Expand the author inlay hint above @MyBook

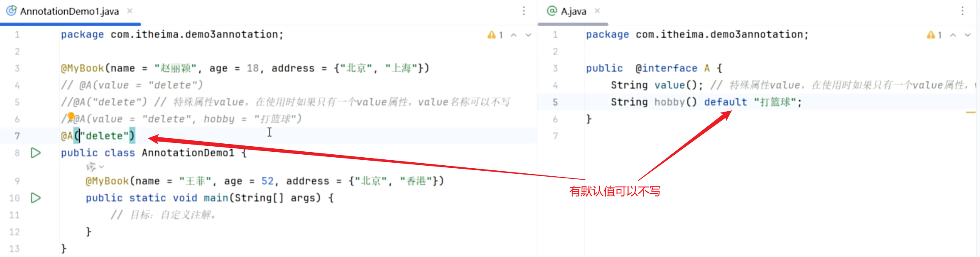pyautogui.click(x=95, y=167)
